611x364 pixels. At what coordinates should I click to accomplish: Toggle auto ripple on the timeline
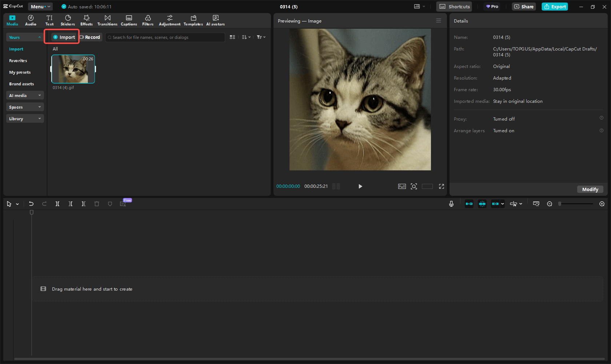click(469, 204)
